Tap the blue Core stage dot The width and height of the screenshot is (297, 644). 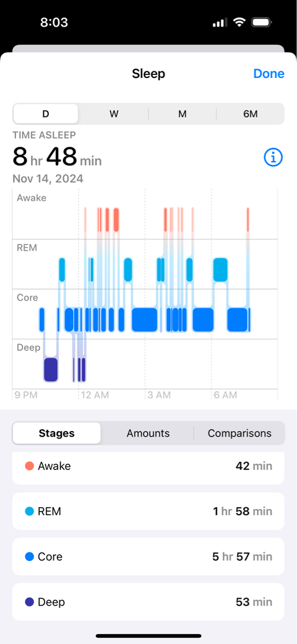tap(30, 557)
